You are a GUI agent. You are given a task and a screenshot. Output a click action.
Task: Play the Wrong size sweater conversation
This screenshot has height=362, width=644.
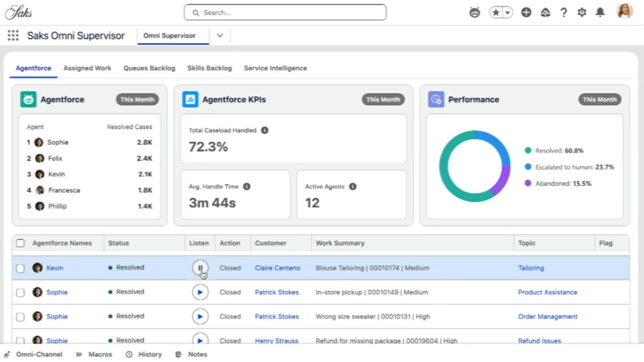(x=200, y=316)
